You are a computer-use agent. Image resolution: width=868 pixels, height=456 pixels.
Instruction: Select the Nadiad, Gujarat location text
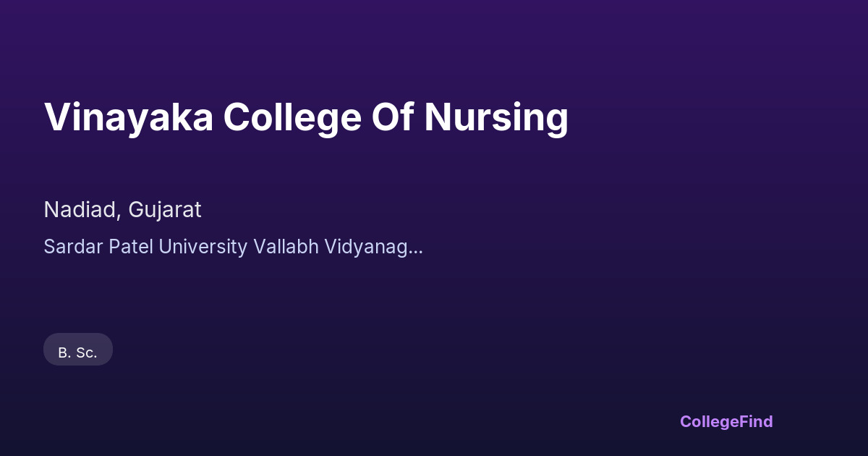[122, 210]
